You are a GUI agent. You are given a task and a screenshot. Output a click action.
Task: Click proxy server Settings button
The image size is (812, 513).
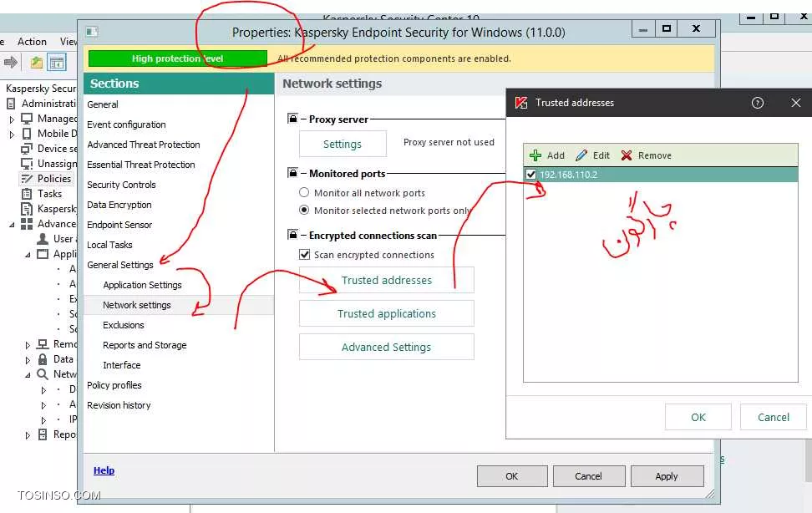pos(343,144)
